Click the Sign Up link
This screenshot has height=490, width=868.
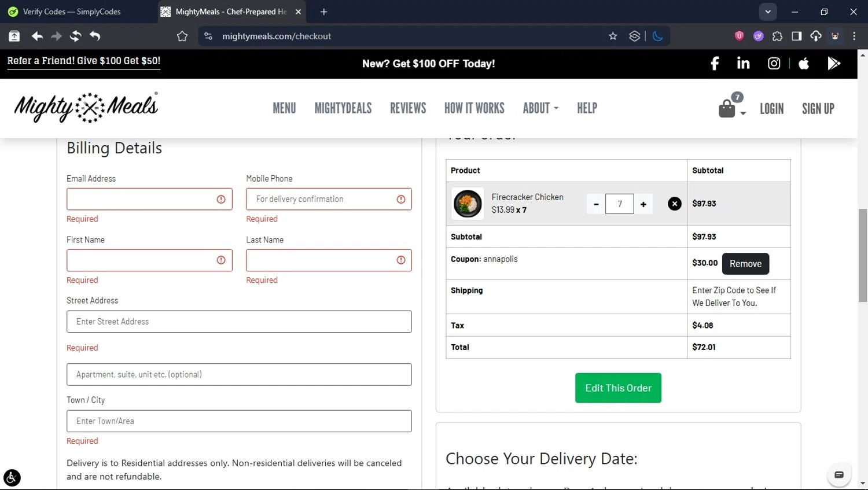(x=818, y=109)
